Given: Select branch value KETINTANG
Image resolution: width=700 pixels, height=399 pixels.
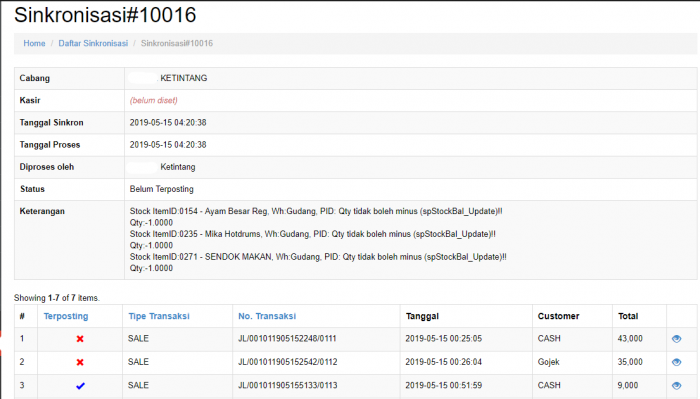Looking at the screenshot, I should [183, 78].
